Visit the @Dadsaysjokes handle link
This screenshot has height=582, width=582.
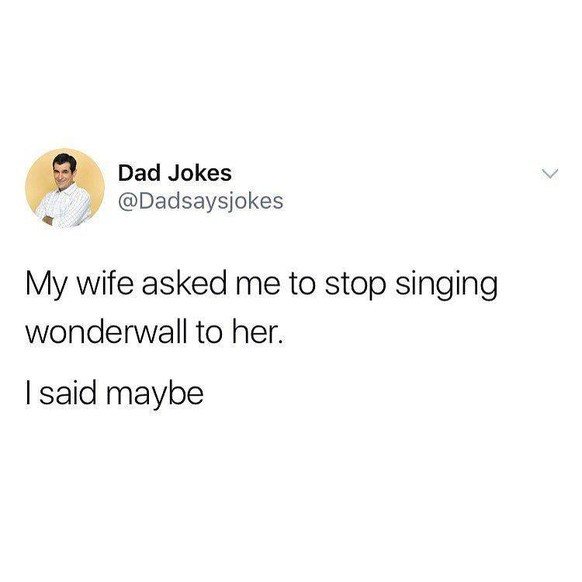coord(201,202)
